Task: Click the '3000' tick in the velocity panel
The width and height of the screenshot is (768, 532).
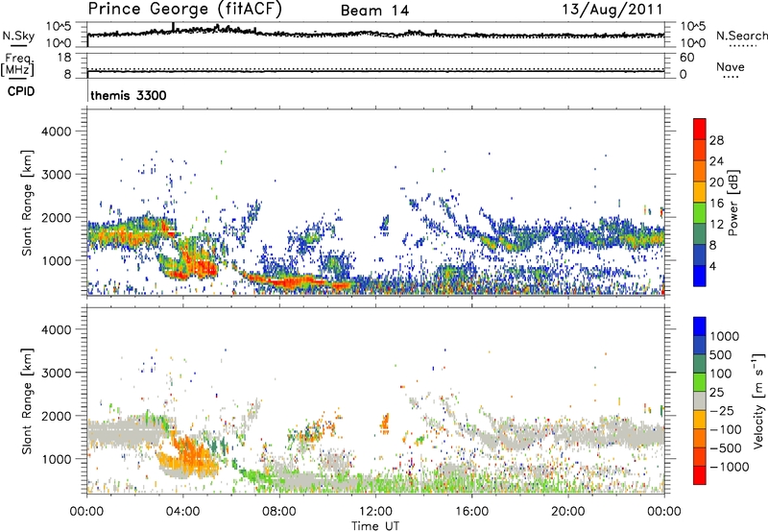Action: coord(56,373)
